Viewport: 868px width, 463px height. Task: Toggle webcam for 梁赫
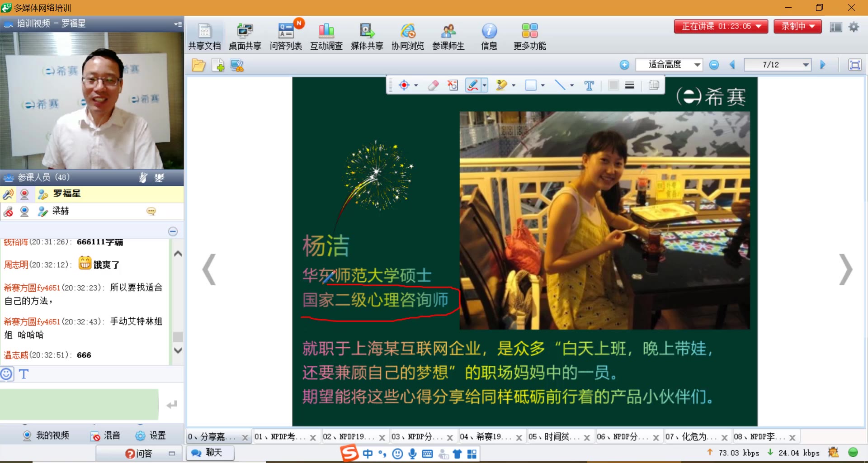pos(24,211)
